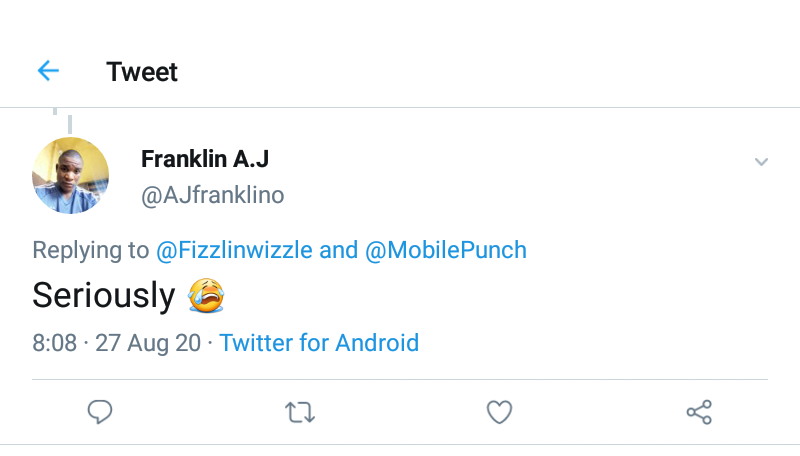Click the tweet date 27 Aug 20
The width and height of the screenshot is (800, 456).
[148, 343]
